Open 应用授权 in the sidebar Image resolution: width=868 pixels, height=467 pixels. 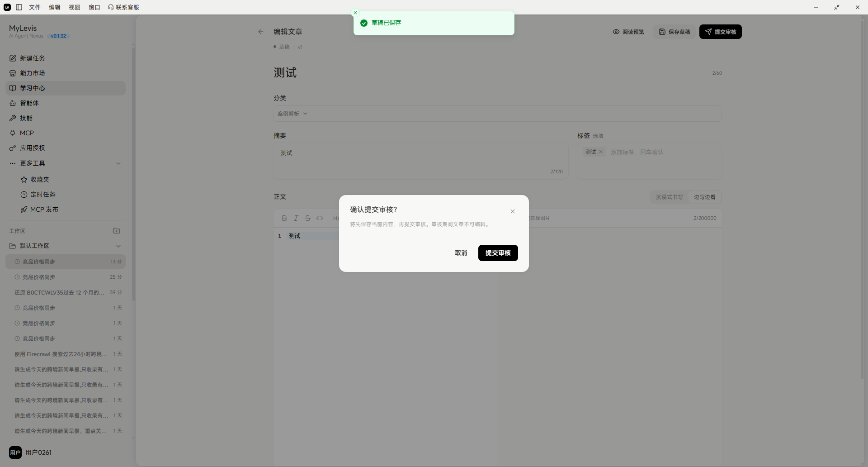pyautogui.click(x=66, y=148)
